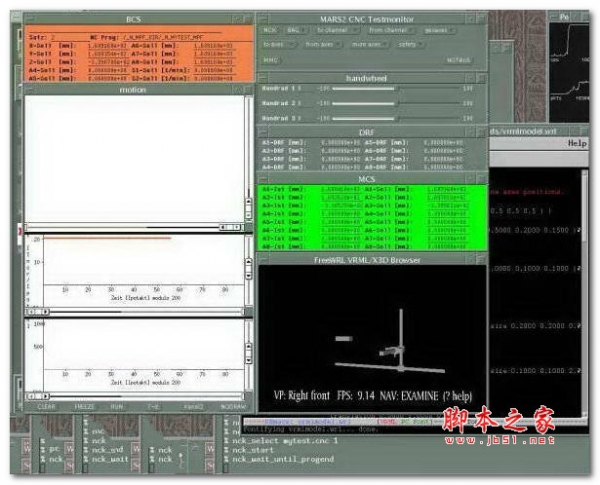The image size is (600, 485).
Task: Open the FreeWRL browser window menu icon
Action: 263,260
